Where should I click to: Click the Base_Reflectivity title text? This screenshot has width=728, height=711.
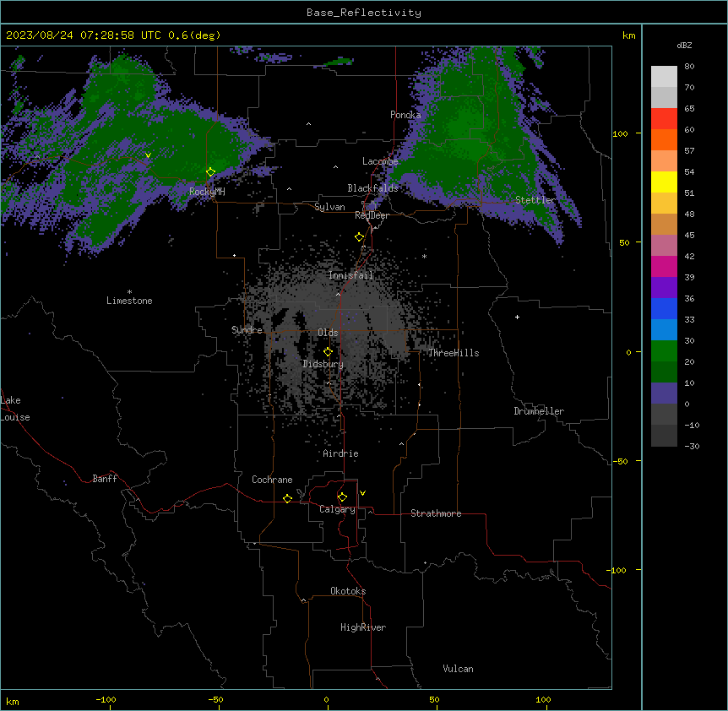(x=364, y=13)
